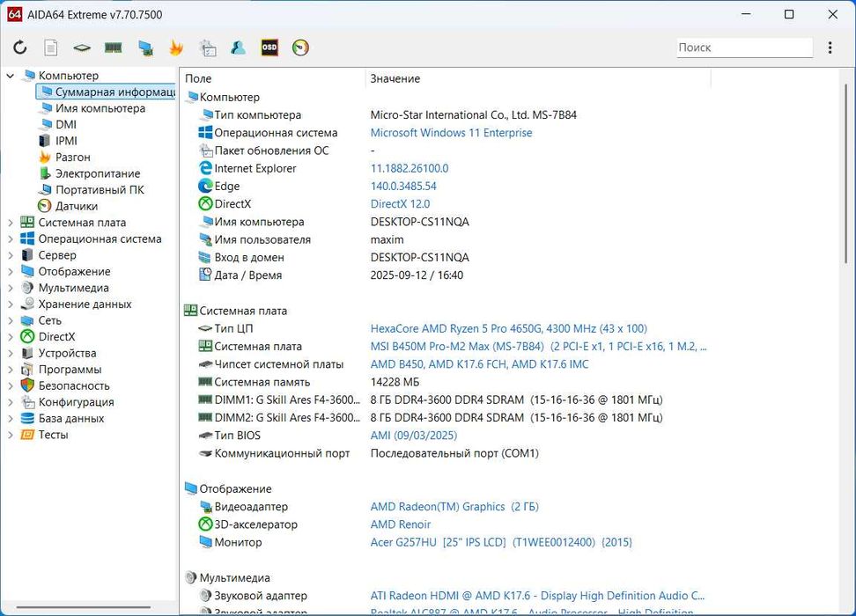Expand the Безопасность tree node
Screen dimensions: 856x616
(11, 385)
